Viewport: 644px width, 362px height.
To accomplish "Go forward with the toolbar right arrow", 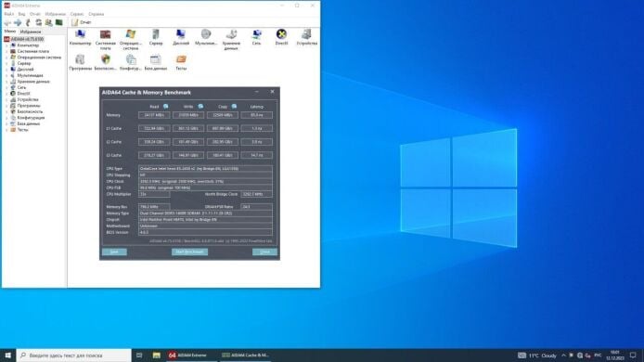I will [18, 22].
